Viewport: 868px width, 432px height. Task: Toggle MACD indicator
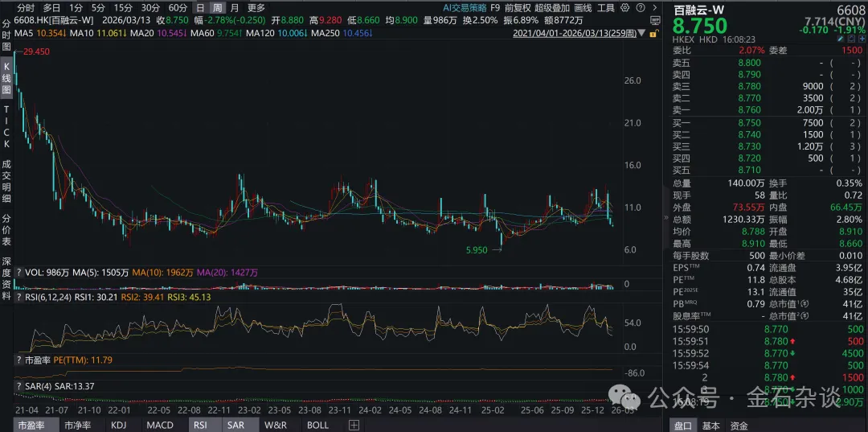pyautogui.click(x=160, y=426)
